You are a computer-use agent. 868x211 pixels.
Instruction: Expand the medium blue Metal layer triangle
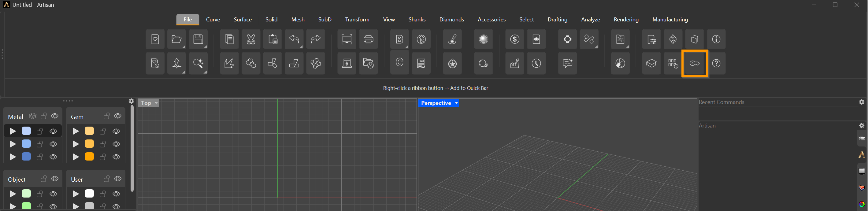[13, 144]
